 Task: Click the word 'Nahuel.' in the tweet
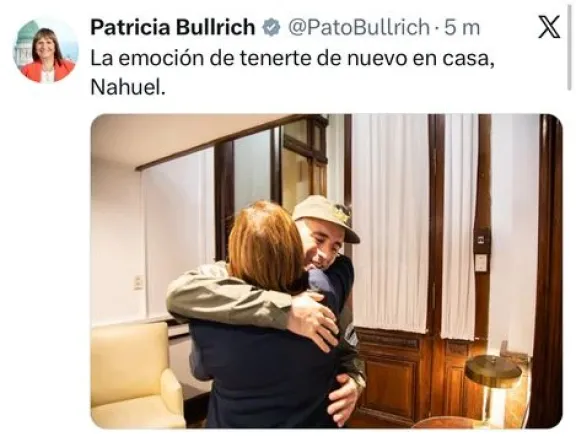tap(128, 87)
